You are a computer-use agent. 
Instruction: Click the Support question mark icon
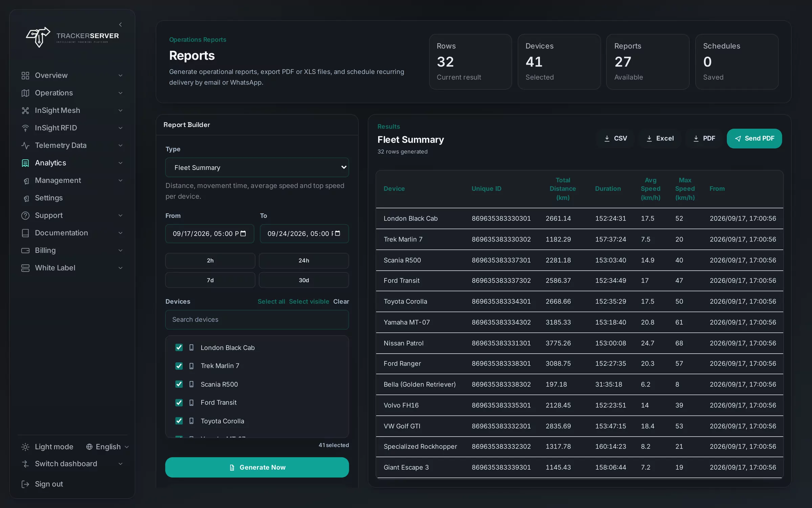(x=25, y=215)
